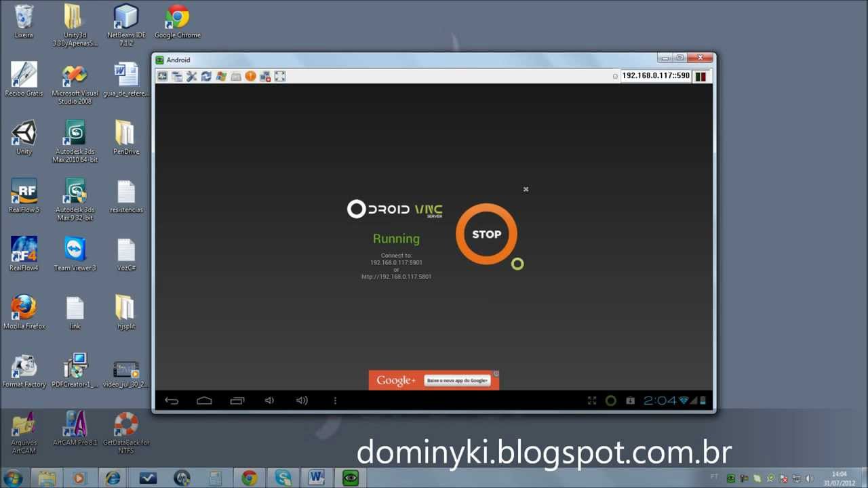Click the VNC viewer wrench options icon
This screenshot has height=488, width=868.
(x=192, y=77)
